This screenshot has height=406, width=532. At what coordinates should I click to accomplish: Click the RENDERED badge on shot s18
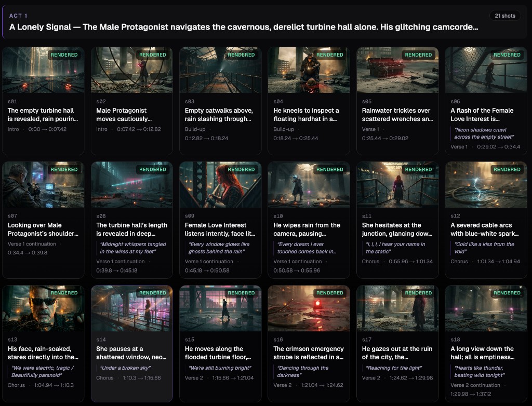pyautogui.click(x=508, y=293)
